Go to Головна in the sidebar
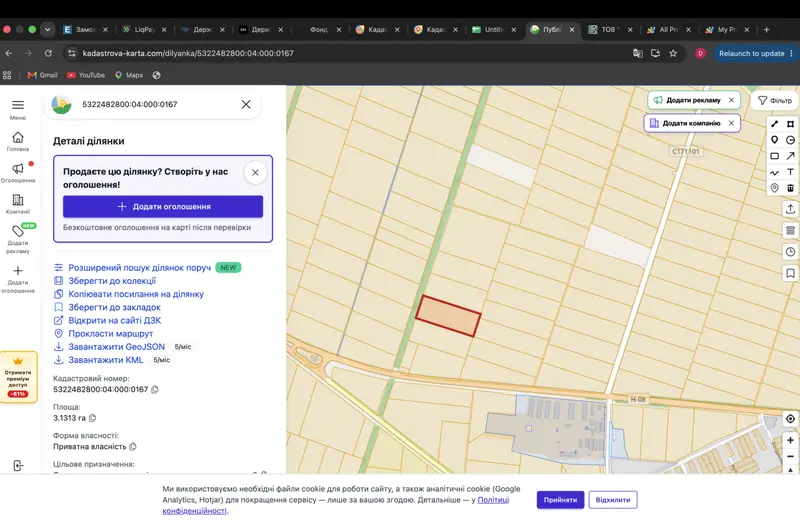This screenshot has width=800, height=525. (x=18, y=142)
